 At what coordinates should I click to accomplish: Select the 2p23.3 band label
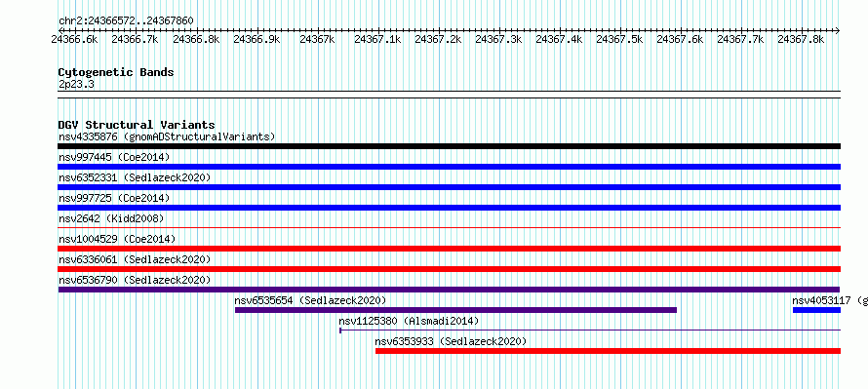point(76,84)
